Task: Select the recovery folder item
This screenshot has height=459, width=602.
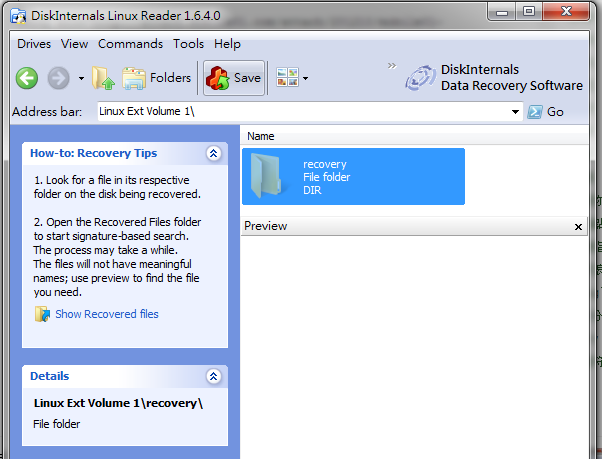Action: pos(353,177)
